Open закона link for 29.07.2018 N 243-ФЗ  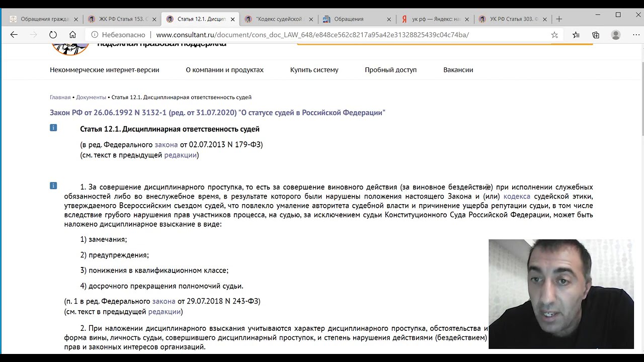coord(164,301)
